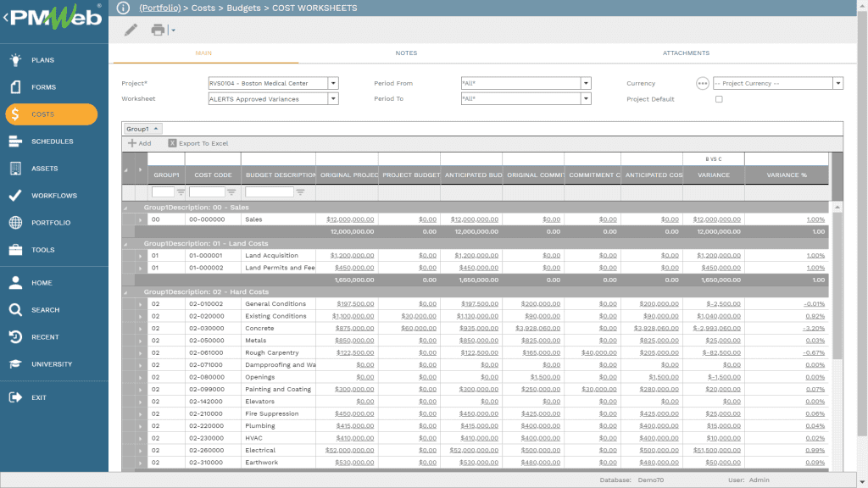The image size is (868, 488).
Task: Click the Cost Code filter icon
Action: tap(231, 192)
